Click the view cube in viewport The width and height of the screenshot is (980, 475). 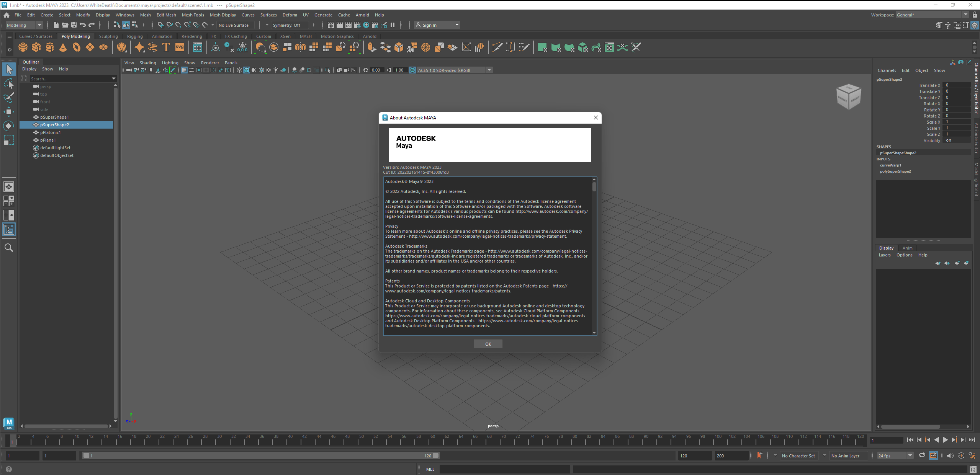pos(849,96)
